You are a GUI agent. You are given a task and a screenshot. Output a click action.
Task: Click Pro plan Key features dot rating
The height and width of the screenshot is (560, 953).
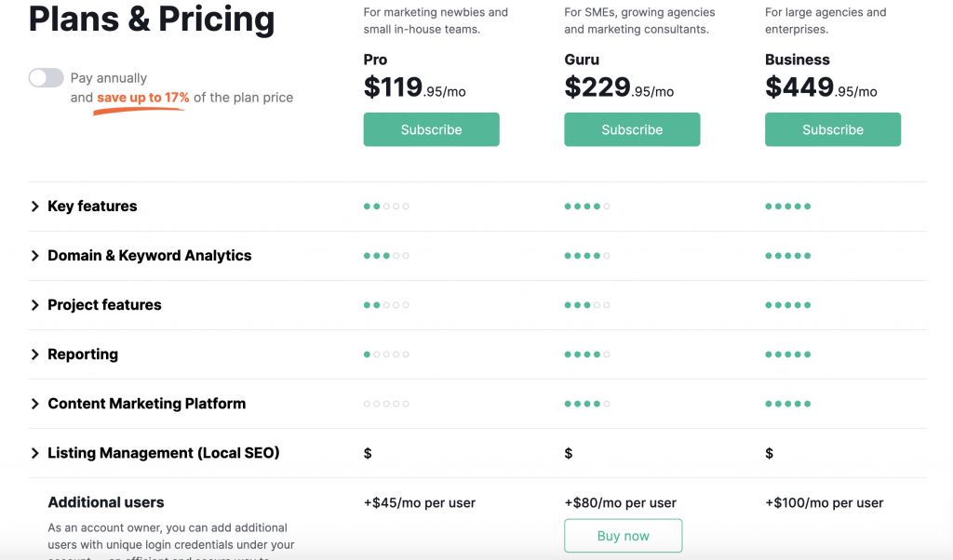pyautogui.click(x=386, y=207)
